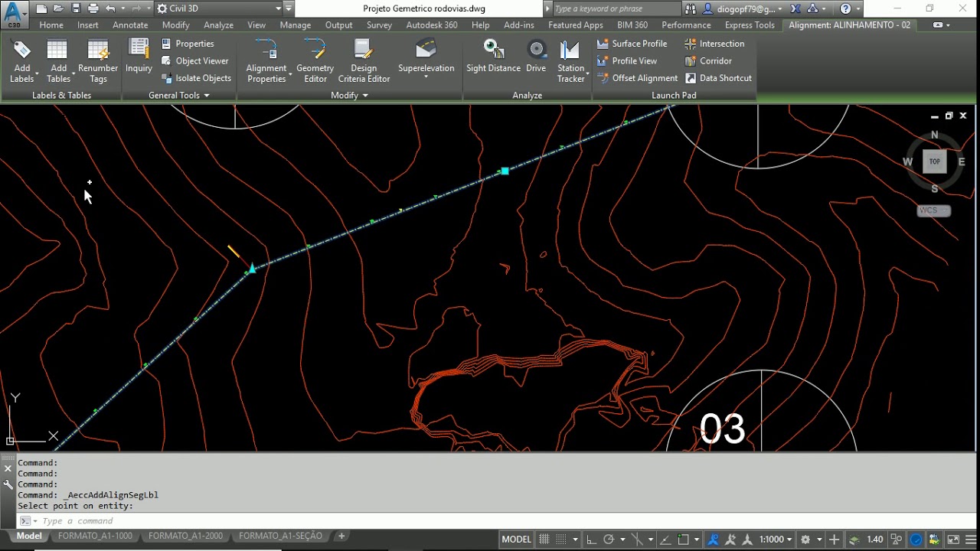Create a Profile View

click(626, 60)
